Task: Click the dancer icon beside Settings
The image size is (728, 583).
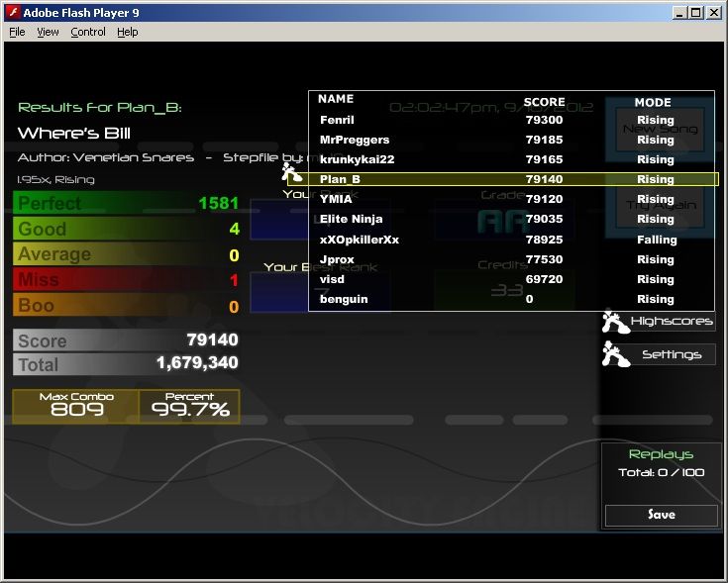Action: point(615,354)
